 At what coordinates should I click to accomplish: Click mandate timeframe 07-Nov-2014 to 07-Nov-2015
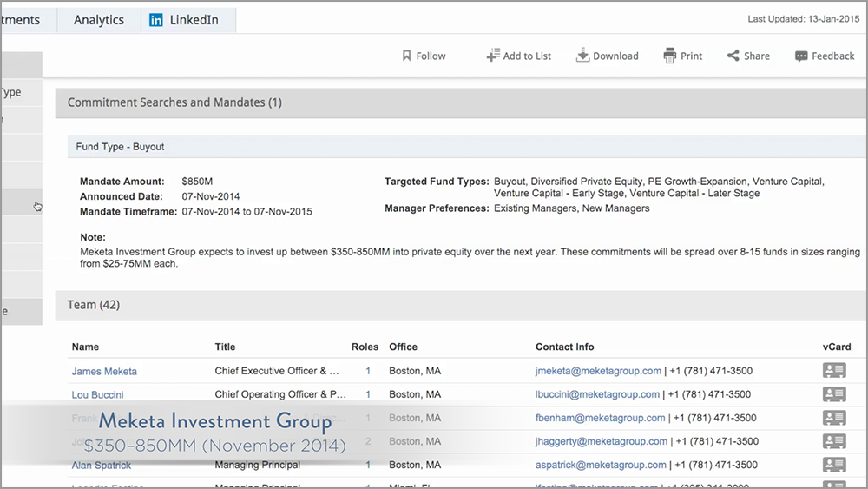point(247,212)
